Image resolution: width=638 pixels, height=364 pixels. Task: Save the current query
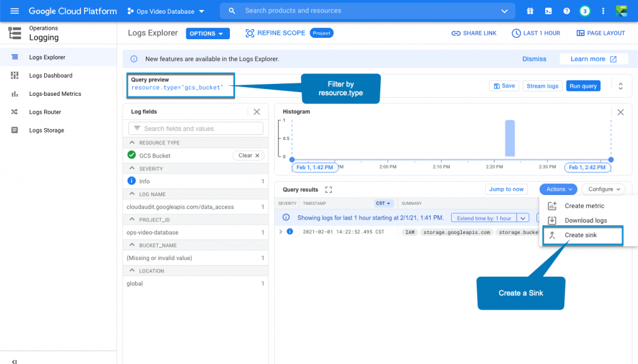coord(504,86)
